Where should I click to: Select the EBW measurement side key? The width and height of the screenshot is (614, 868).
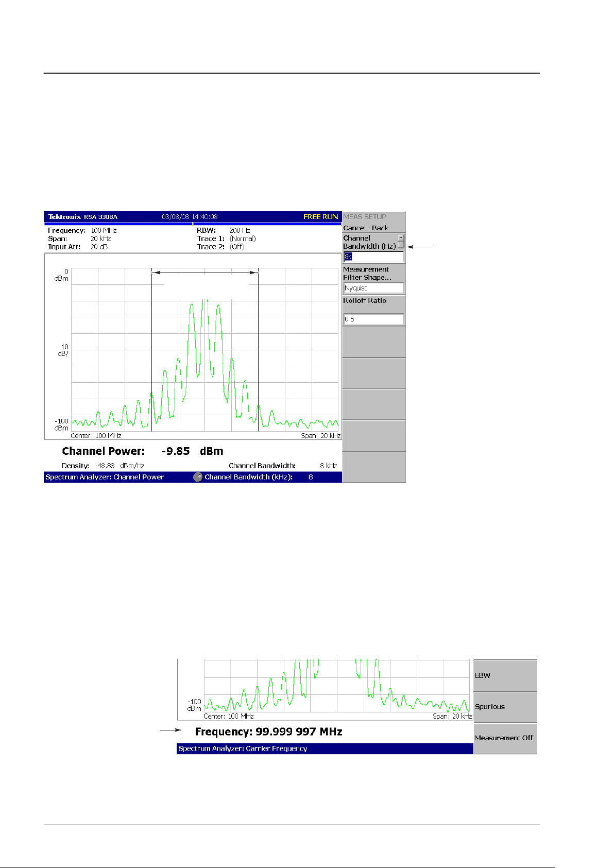pyautogui.click(x=505, y=675)
